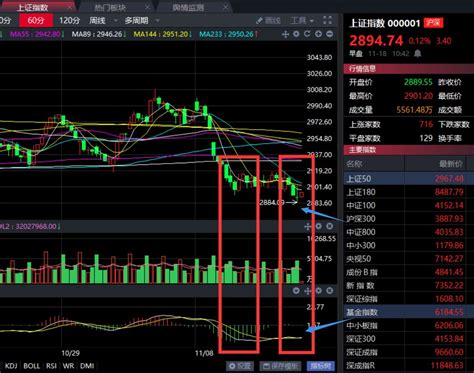Open the 工具 dropdown menu

coord(302,21)
